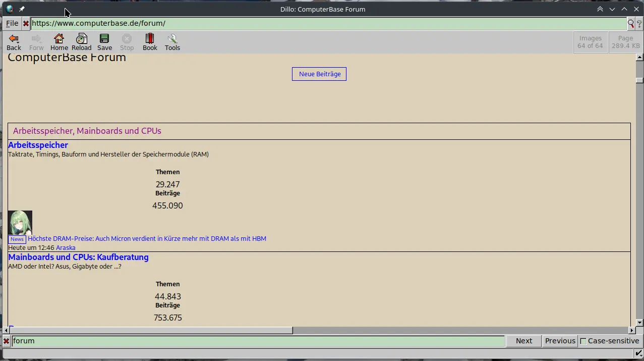Enable the Case-sensitive checkbox
This screenshot has width=644, height=361.
pos(583,341)
